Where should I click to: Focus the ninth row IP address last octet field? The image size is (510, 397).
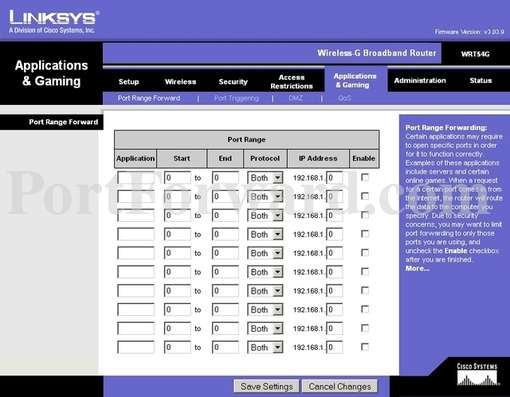tap(335, 329)
